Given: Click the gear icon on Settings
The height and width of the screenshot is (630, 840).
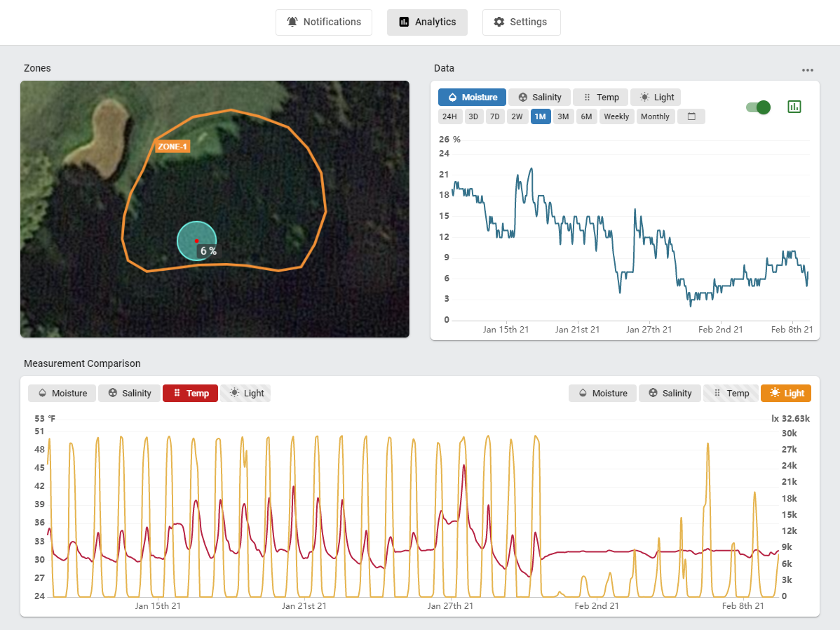Looking at the screenshot, I should [x=499, y=22].
